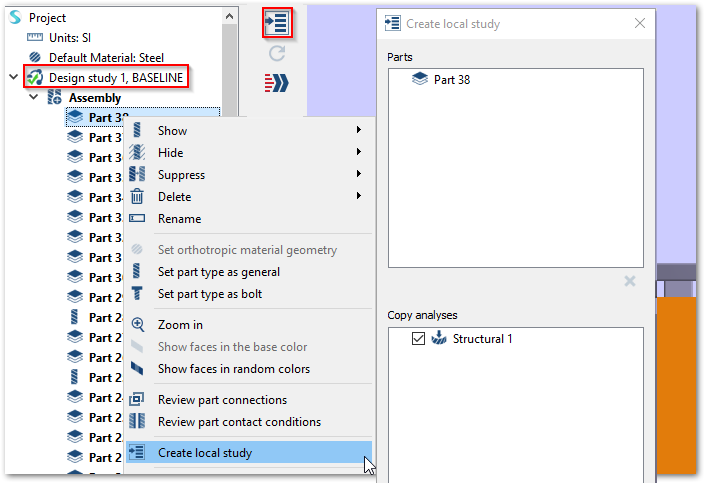Image resolution: width=705 pixels, height=483 pixels.
Task: Click the Part 38 icon in Parts list
Action: point(421,79)
